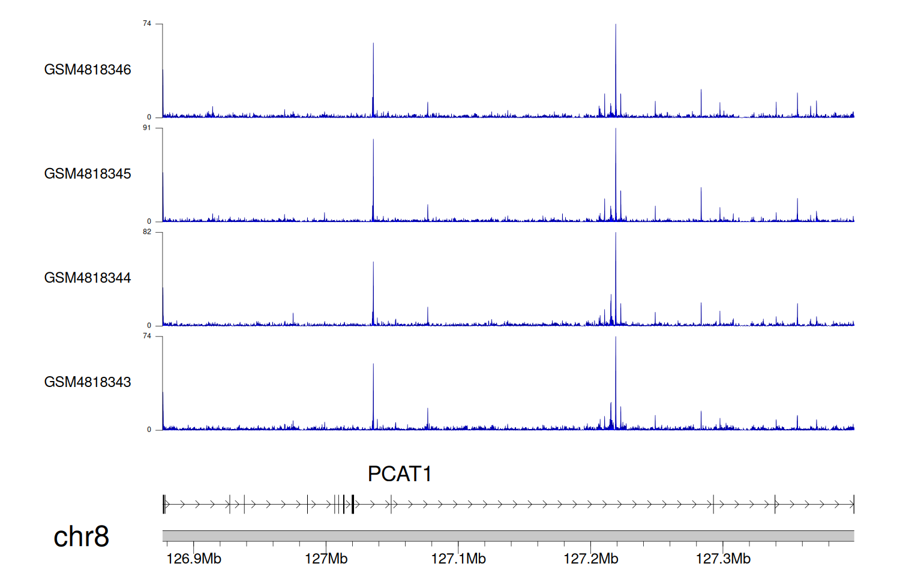Select the 127.3Mb position label
This screenshot has width=900, height=588.
pos(723,559)
